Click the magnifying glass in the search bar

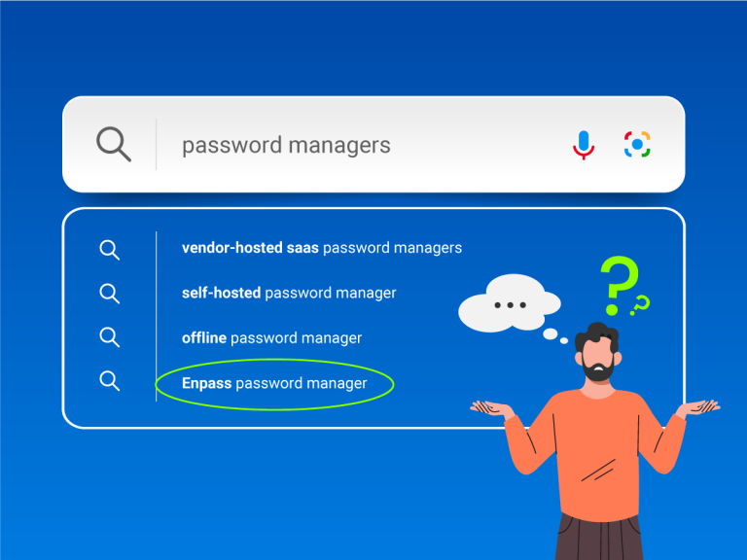pyautogui.click(x=113, y=145)
